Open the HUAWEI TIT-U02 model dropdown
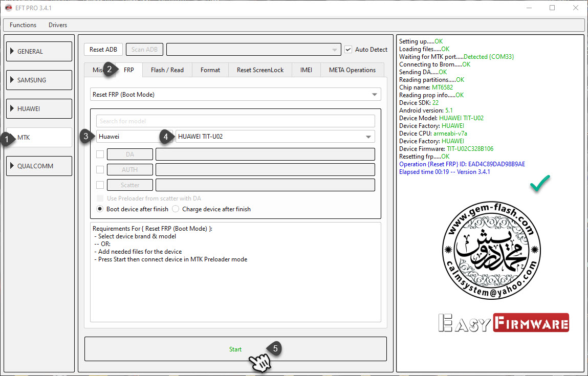This screenshot has width=588, height=376. (x=275, y=137)
